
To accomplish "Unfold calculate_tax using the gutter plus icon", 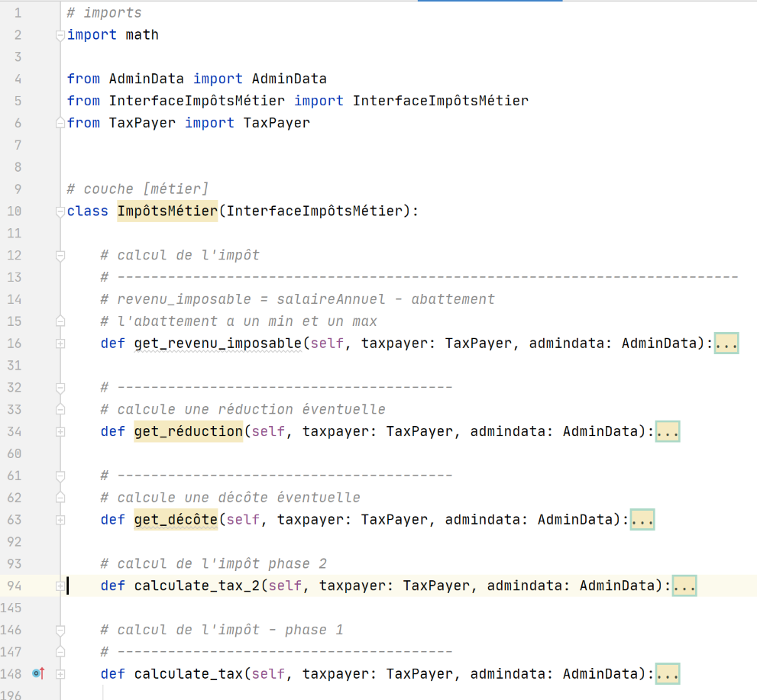I will pyautogui.click(x=60, y=674).
